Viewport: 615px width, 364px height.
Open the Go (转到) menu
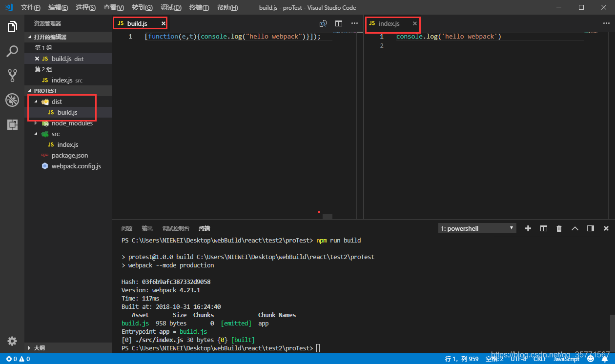(x=142, y=7)
